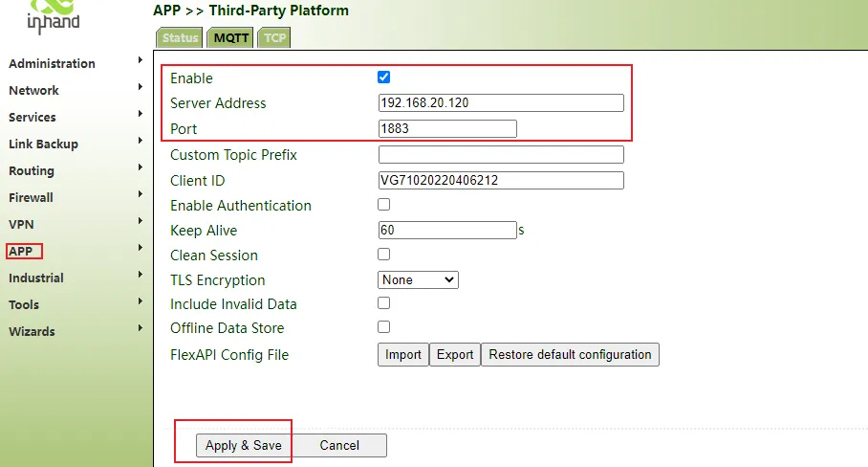The height and width of the screenshot is (467, 868).
Task: Toggle Enable Authentication checkbox
Action: 383,205
